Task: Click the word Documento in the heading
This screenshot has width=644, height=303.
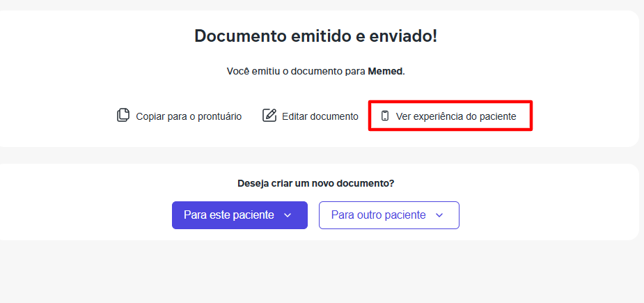Action: click(x=240, y=36)
